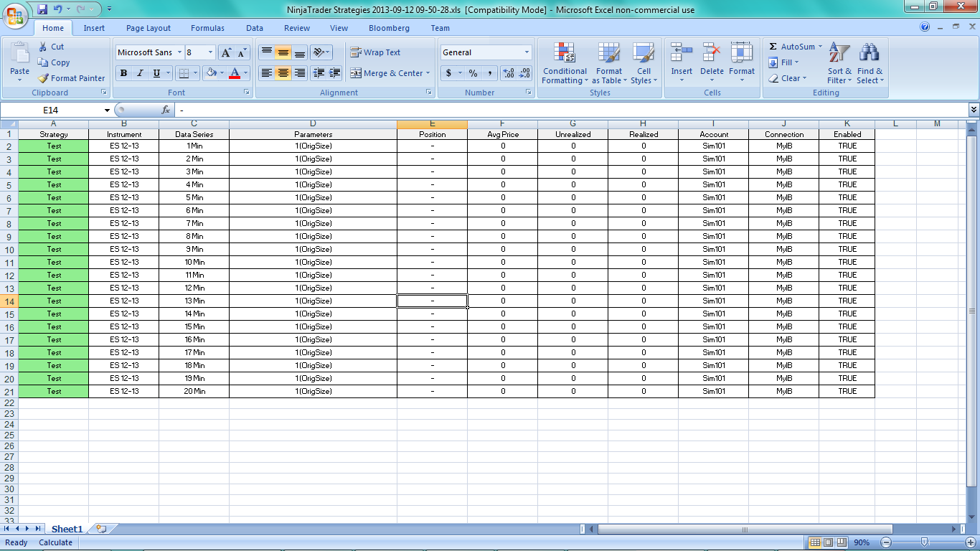Image resolution: width=980 pixels, height=551 pixels.
Task: Click the Insert Function fx button
Action: (166, 110)
